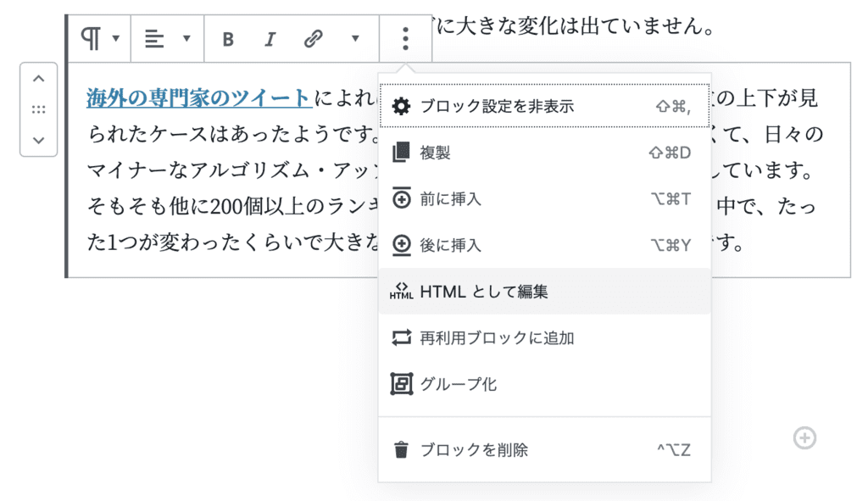Open the link insertion tool
The width and height of the screenshot is (868, 501).
(312, 38)
